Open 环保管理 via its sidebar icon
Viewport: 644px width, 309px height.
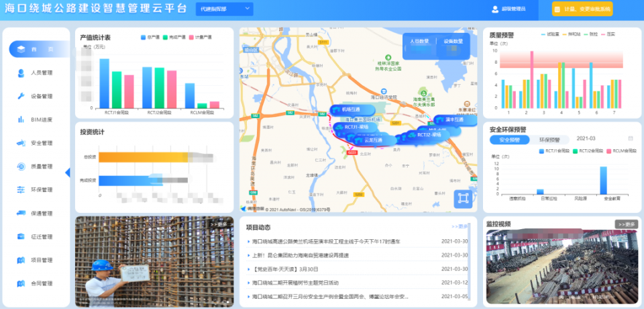click(x=20, y=190)
